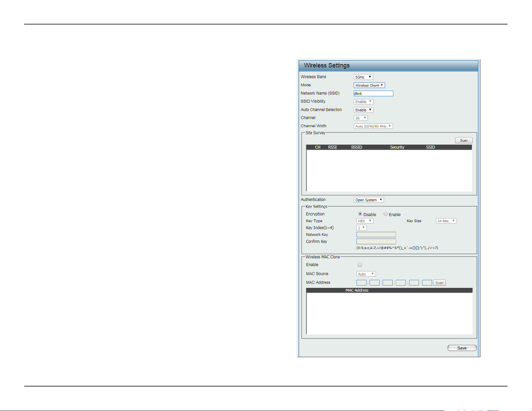Click the Security column header
Screen dimensions: 532x411
tap(397, 147)
